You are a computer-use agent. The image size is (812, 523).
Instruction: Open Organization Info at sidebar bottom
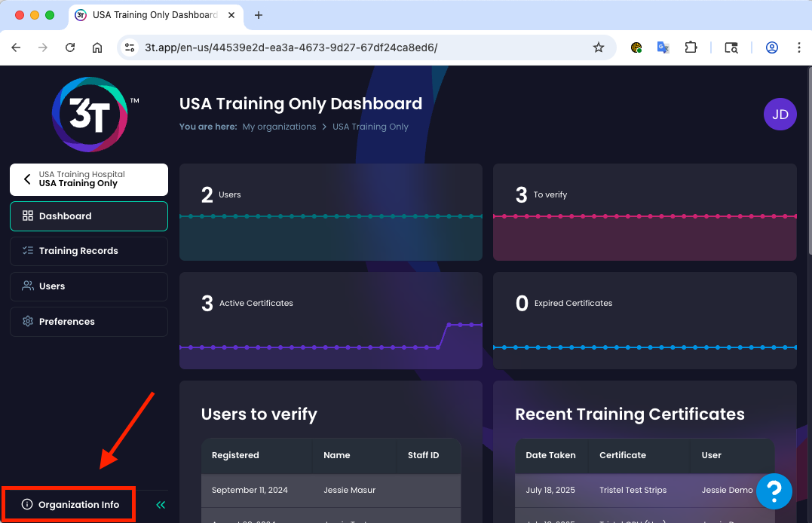(x=70, y=504)
